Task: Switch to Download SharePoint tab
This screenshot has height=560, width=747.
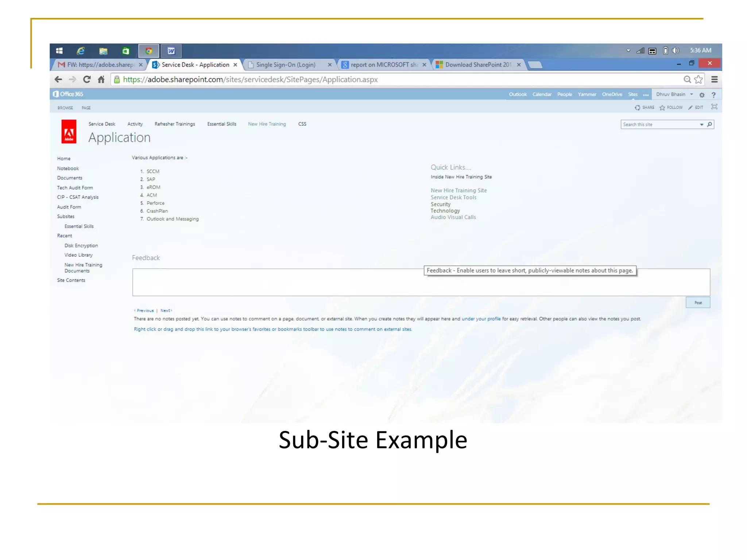Action: pyautogui.click(x=478, y=65)
